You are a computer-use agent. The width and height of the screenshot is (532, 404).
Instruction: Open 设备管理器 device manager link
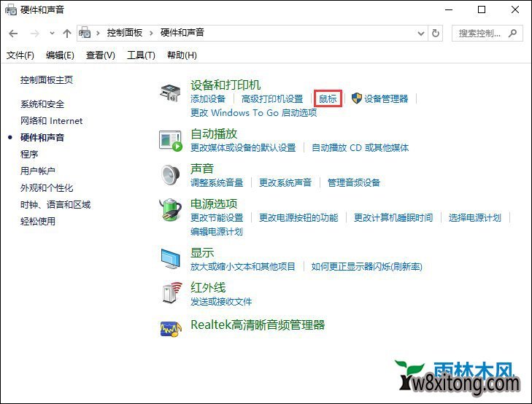386,98
